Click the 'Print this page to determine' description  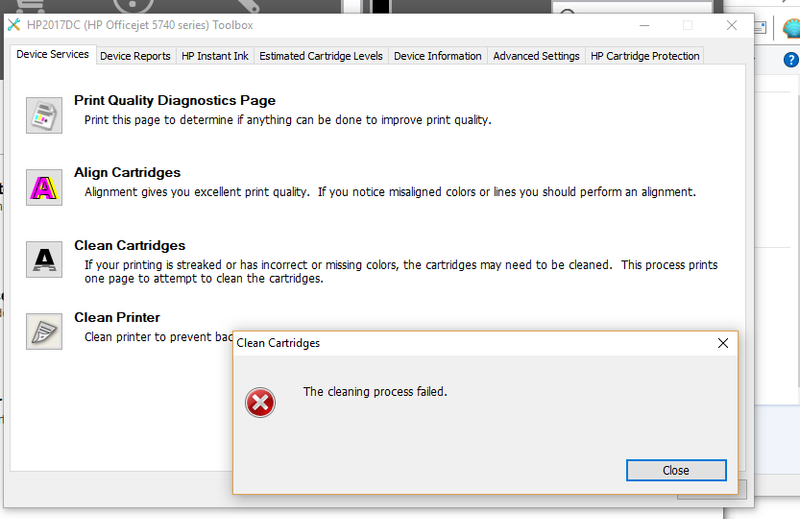click(x=288, y=120)
